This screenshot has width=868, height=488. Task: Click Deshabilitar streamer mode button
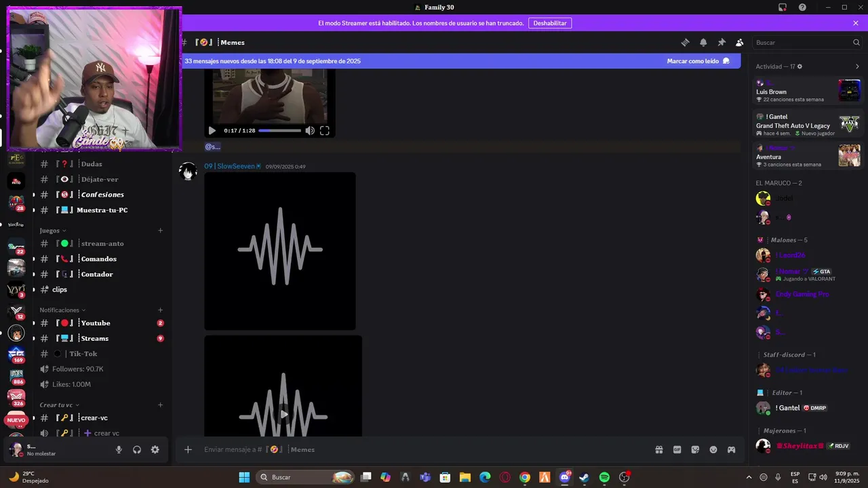pyautogui.click(x=550, y=23)
